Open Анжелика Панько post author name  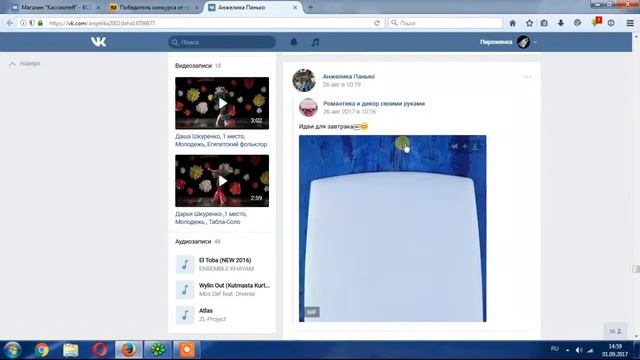pos(349,76)
